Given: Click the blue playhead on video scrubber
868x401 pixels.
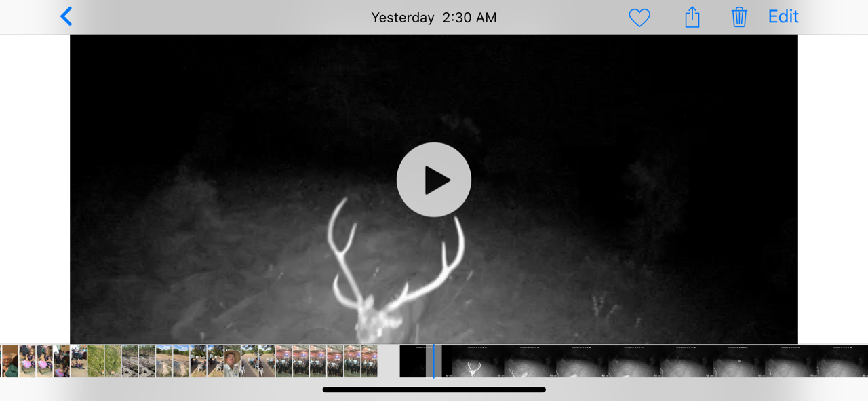Looking at the screenshot, I should 434,361.
